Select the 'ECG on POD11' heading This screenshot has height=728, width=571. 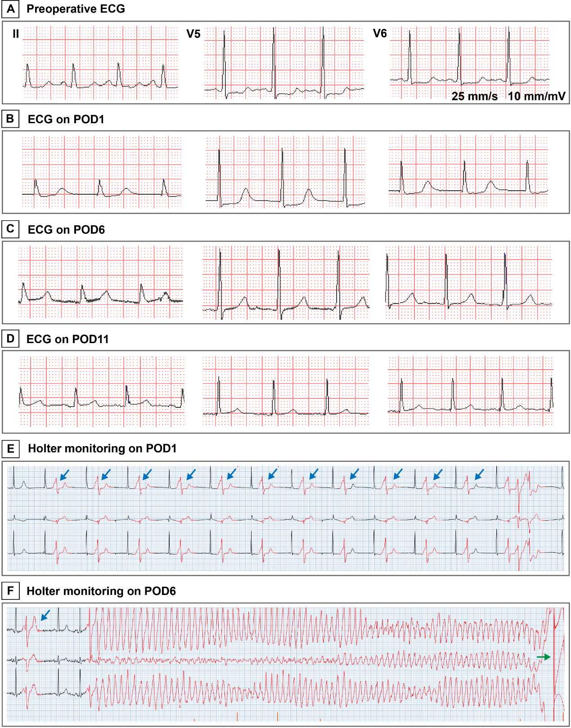point(67,339)
